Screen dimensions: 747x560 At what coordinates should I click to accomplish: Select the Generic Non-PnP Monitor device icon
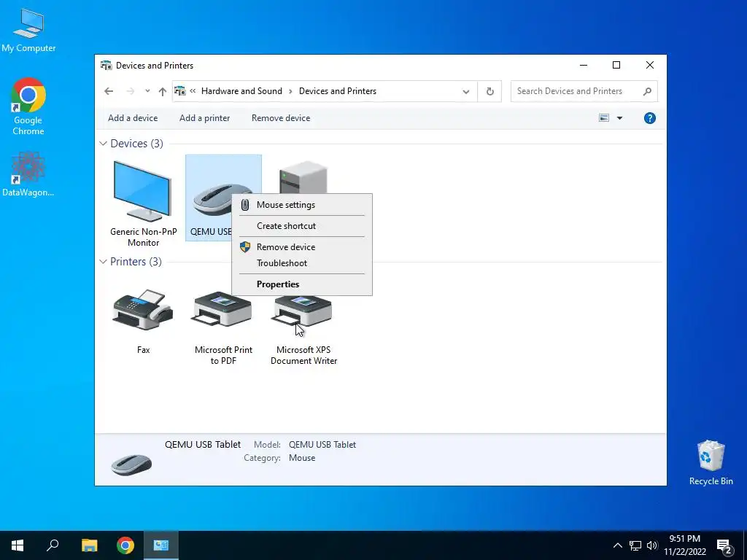coord(143,191)
